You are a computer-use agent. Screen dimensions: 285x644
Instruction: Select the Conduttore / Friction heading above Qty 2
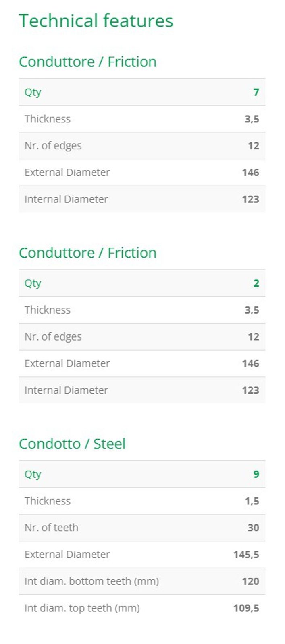87,253
